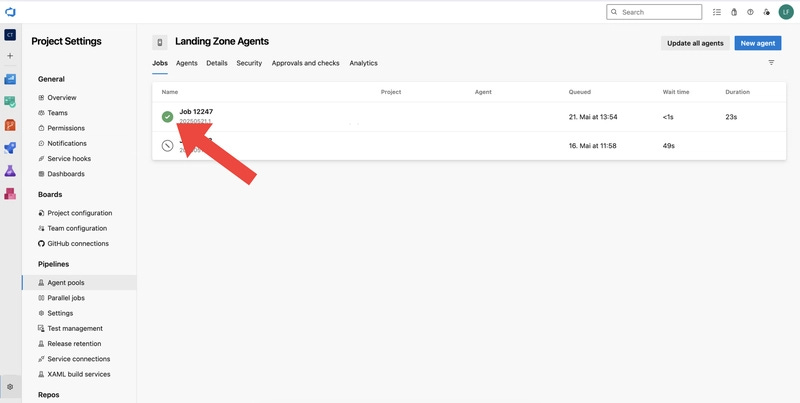800x403 pixels.
Task: Click the Agent column header
Action: [x=483, y=92]
